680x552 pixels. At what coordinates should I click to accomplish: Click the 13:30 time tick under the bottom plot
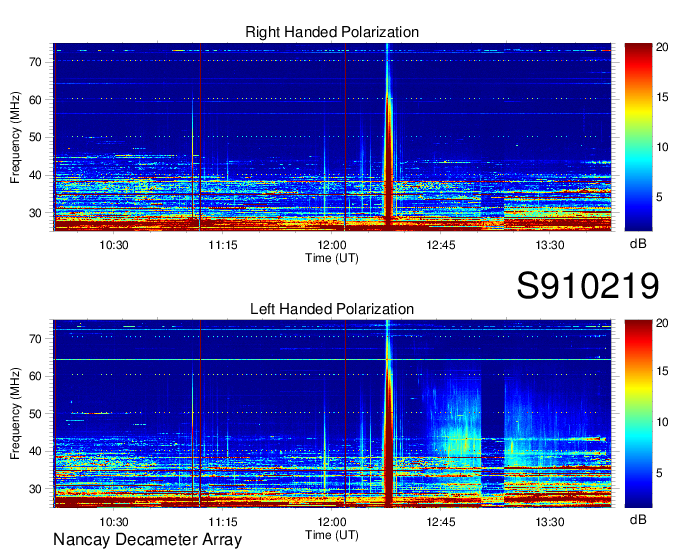(x=549, y=522)
